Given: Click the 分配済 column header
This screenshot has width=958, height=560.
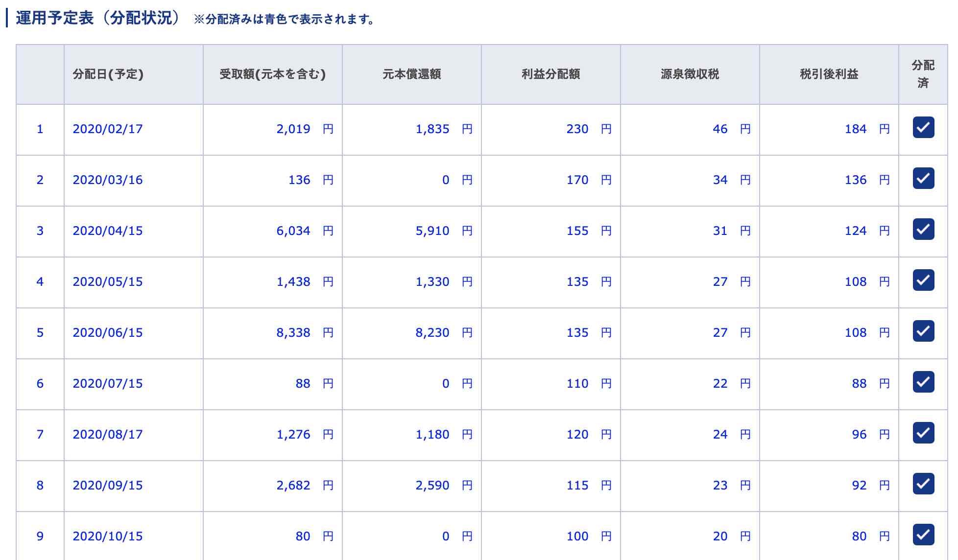Looking at the screenshot, I should [923, 74].
